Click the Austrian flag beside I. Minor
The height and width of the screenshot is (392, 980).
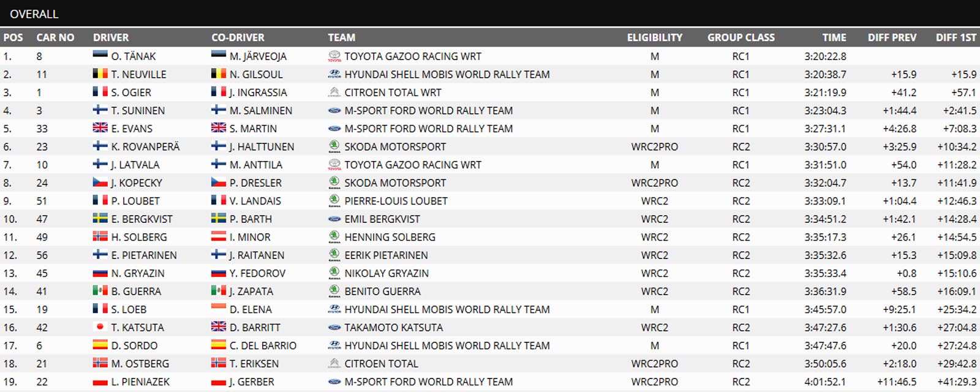[x=219, y=236]
